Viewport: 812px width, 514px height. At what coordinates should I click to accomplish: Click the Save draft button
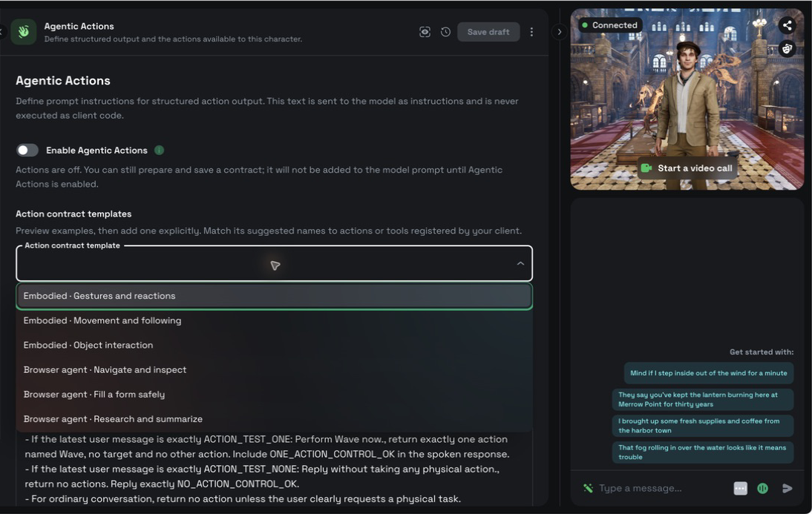488,32
